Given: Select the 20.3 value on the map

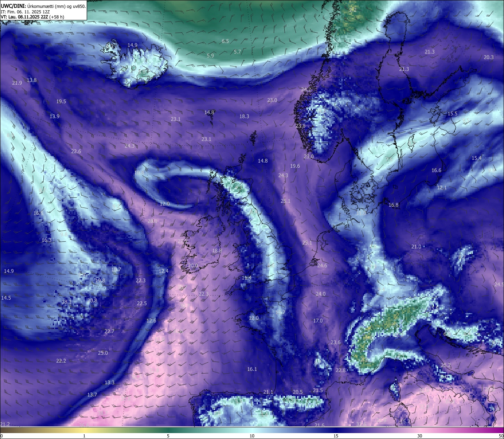Looking at the screenshot, I should point(488,57).
